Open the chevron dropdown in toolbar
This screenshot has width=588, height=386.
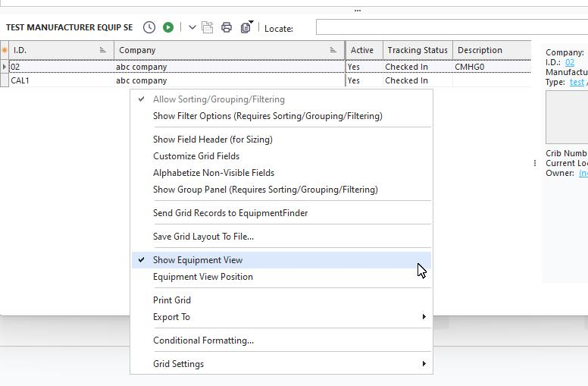(x=192, y=27)
